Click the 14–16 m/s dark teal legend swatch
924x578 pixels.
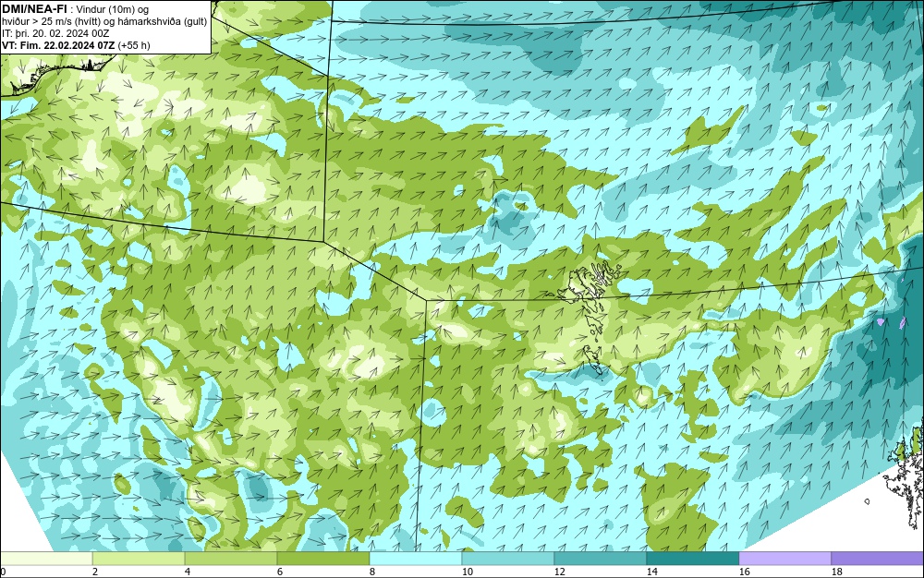[x=693, y=559]
